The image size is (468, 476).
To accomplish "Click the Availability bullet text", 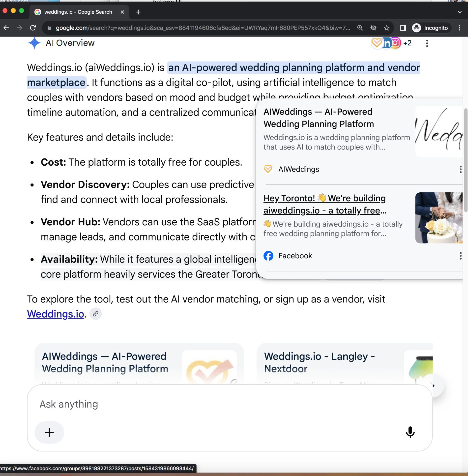I will click(x=148, y=267).
